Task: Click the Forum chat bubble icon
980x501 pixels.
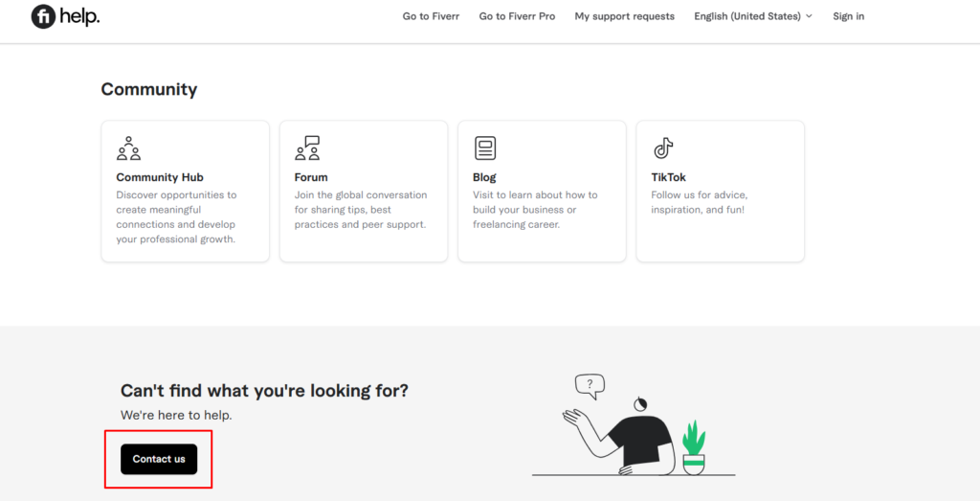Action: pos(307,148)
